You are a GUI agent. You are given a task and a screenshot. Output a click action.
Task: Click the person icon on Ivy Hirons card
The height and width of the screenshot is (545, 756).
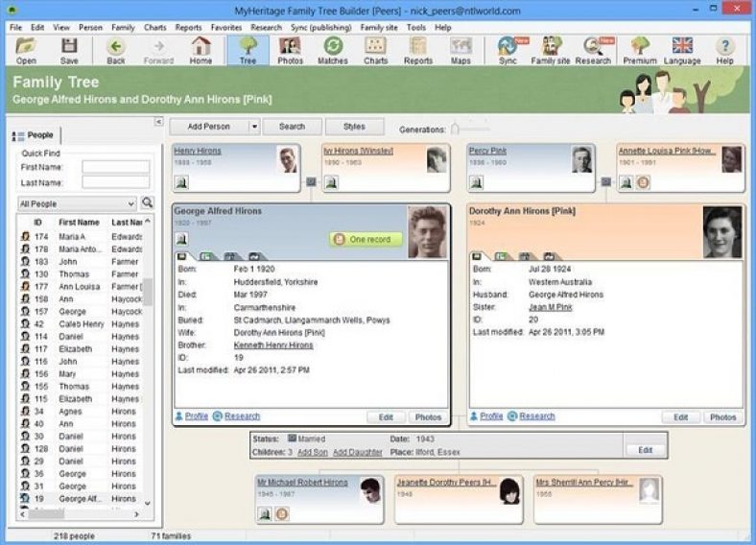[x=331, y=183]
